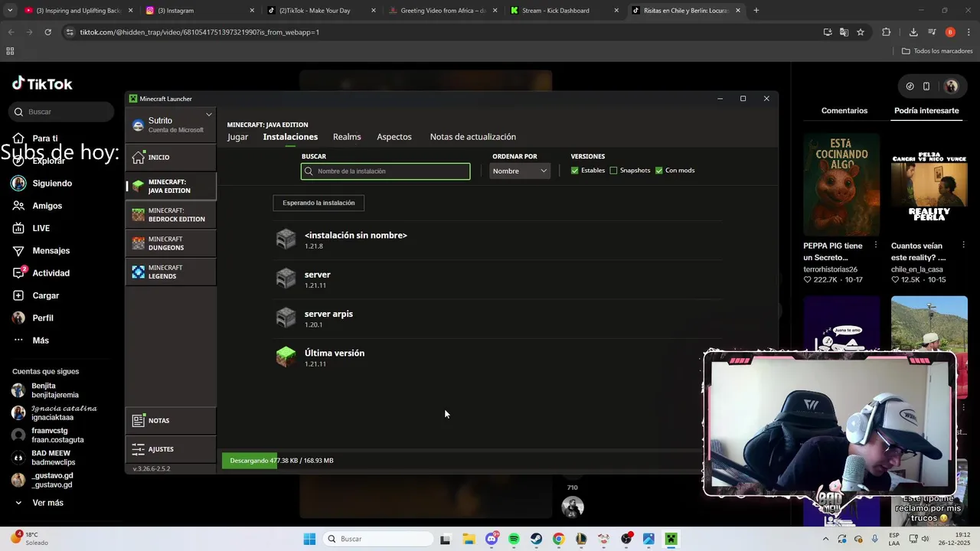Click the get TikTok app phone icon

point(926,86)
